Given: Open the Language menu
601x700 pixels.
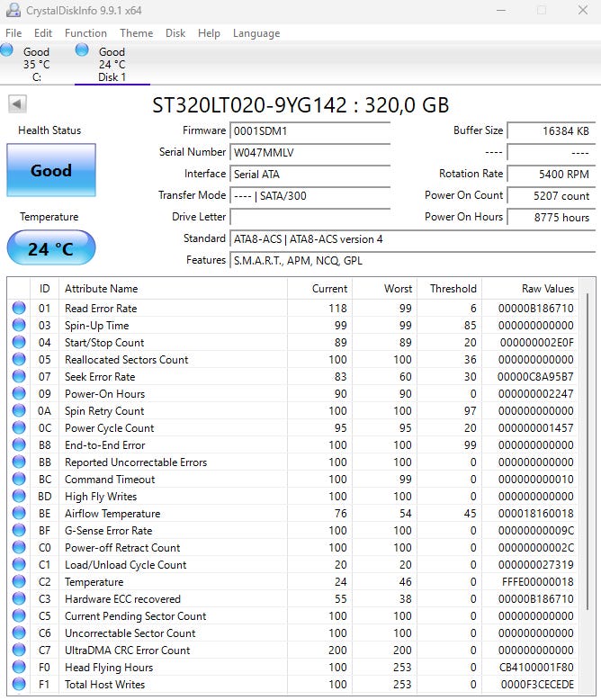Looking at the screenshot, I should (x=256, y=33).
